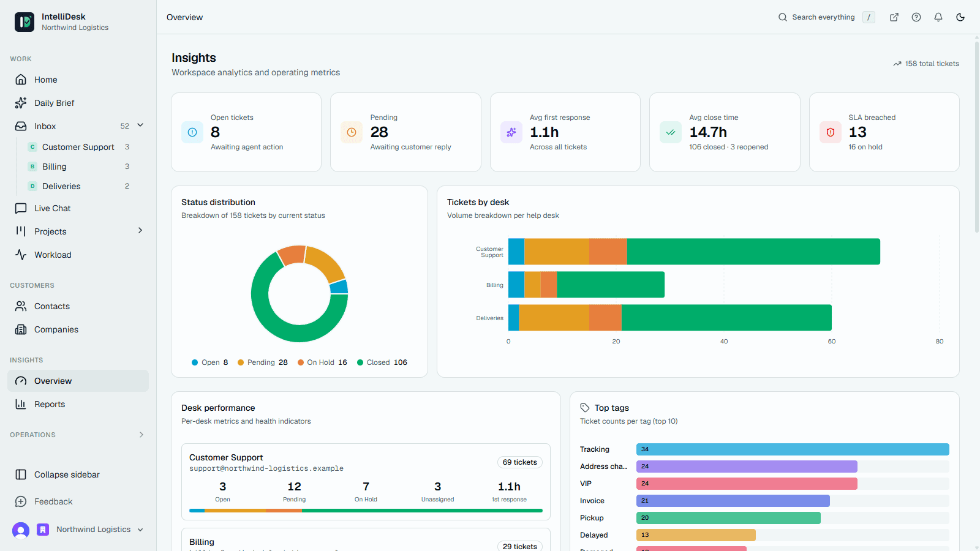This screenshot has height=551, width=980.
Task: Collapse the sidebar
Action: [78, 474]
